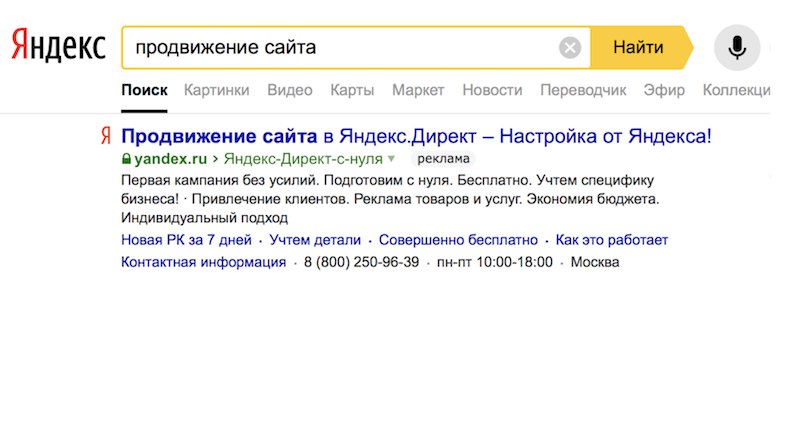
Task: Open the Видео tab
Action: [x=290, y=90]
